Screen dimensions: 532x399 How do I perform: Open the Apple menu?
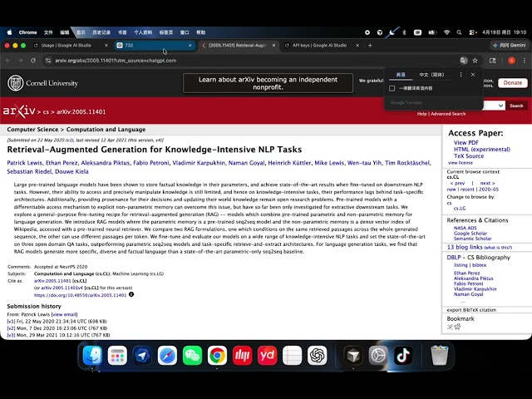coord(9,32)
